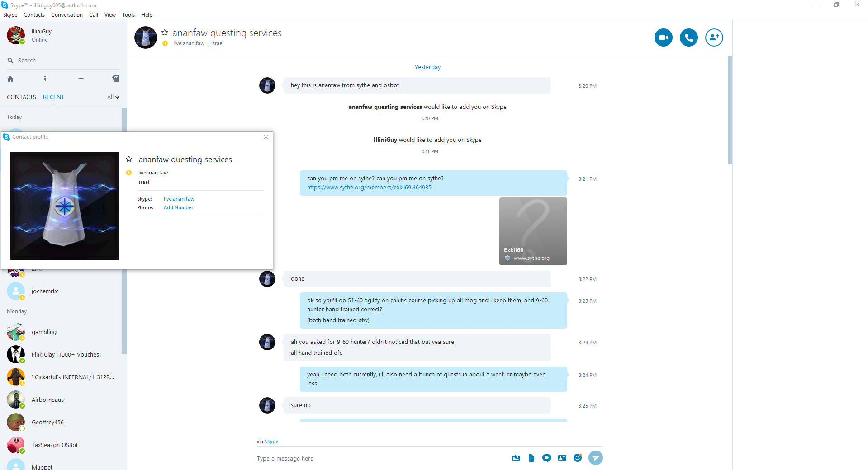Open the emoticon picker in message bar
Viewport: 868px width, 470px height.
[x=577, y=458]
